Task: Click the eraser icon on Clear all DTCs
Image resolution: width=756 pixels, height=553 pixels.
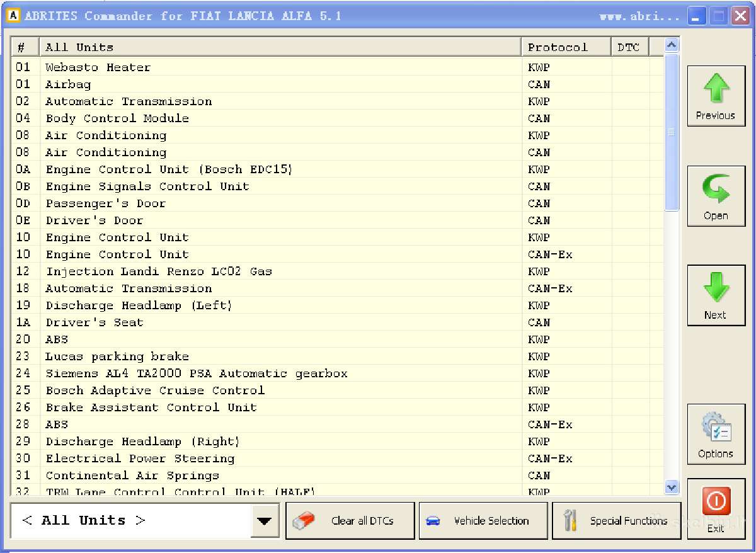Action: 304,522
